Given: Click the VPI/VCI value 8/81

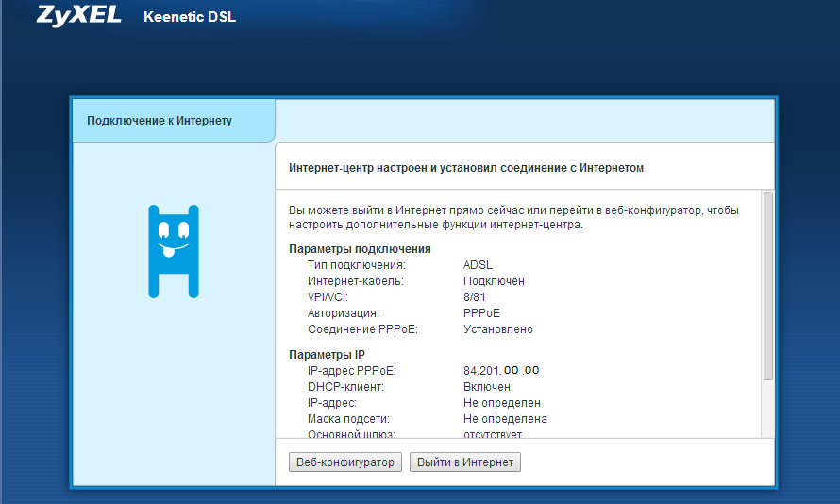Looking at the screenshot, I should click(x=476, y=297).
